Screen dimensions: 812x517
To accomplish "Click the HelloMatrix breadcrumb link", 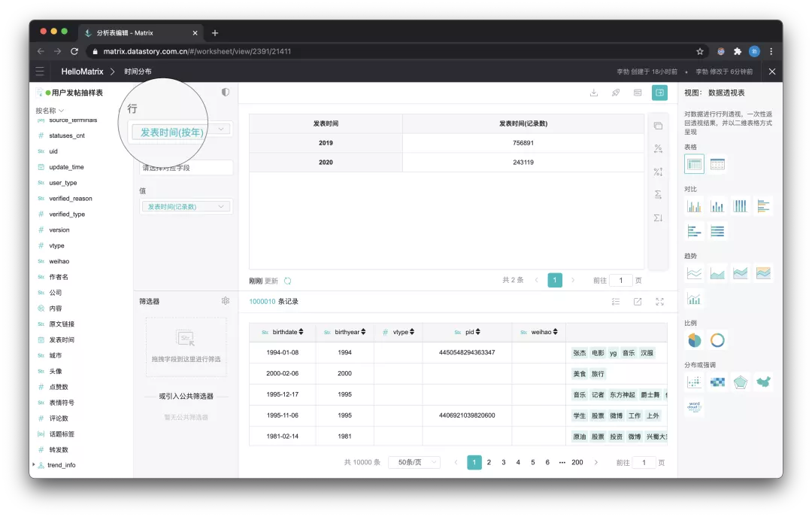I will (83, 71).
